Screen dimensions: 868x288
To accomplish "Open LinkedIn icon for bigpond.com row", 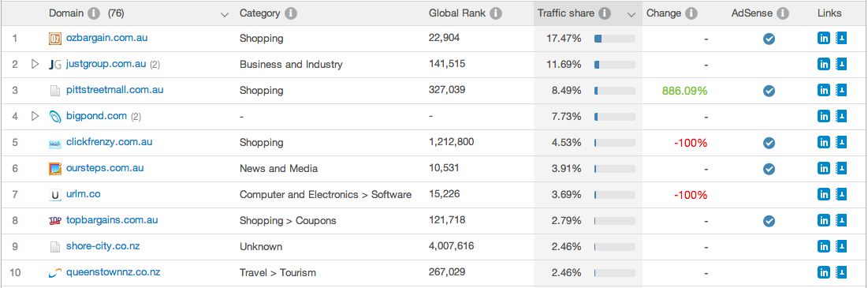I will tap(824, 116).
